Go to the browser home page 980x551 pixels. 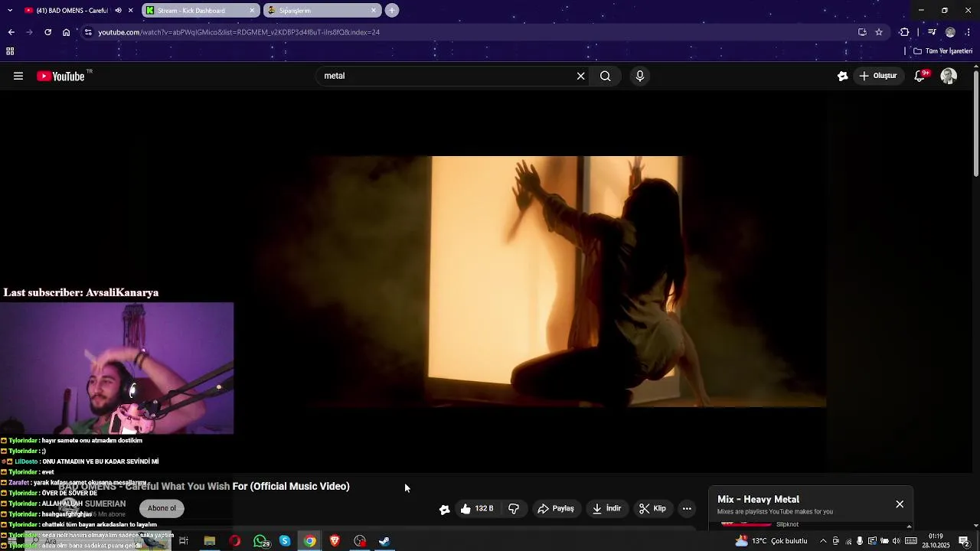click(x=66, y=32)
